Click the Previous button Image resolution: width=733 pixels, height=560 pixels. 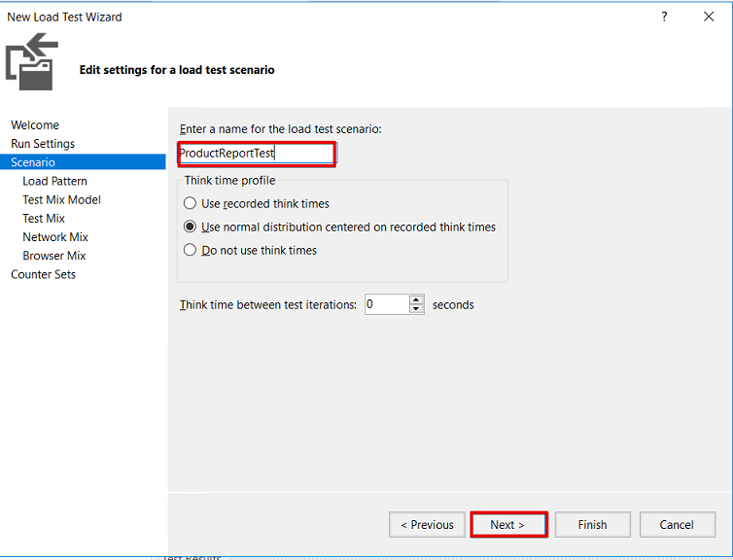(x=427, y=525)
